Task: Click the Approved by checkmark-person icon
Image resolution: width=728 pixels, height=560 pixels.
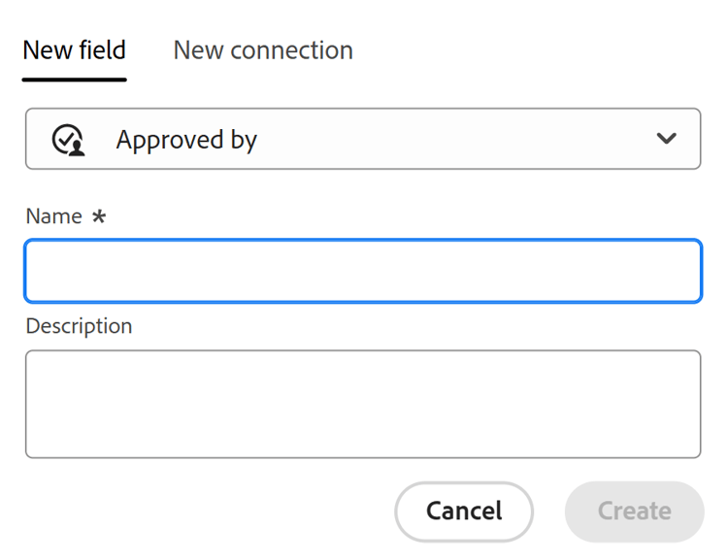Action: pyautogui.click(x=68, y=140)
